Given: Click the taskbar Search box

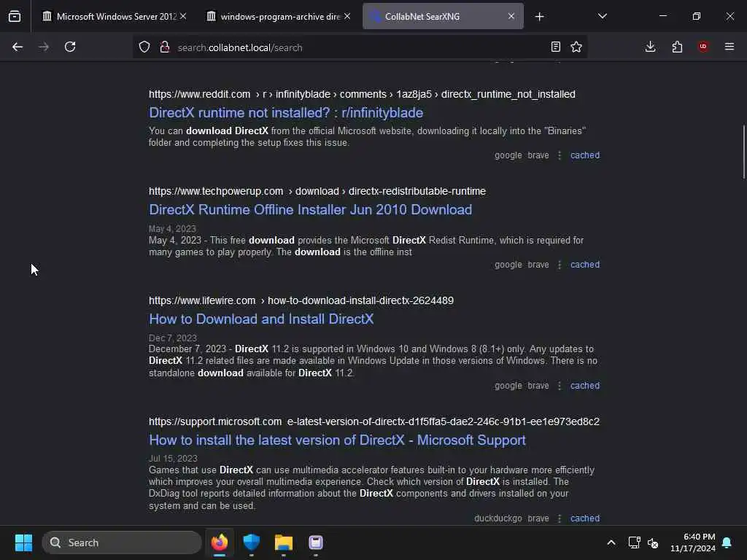Looking at the screenshot, I should click(122, 542).
